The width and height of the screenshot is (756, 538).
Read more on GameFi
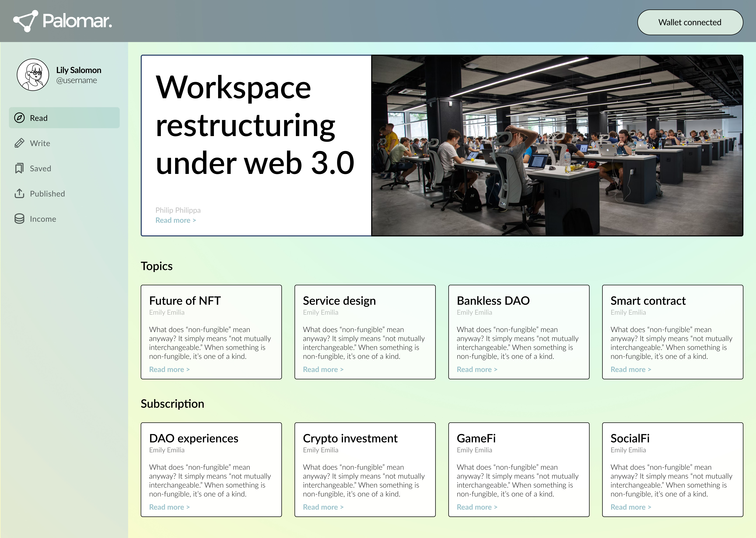(x=477, y=507)
